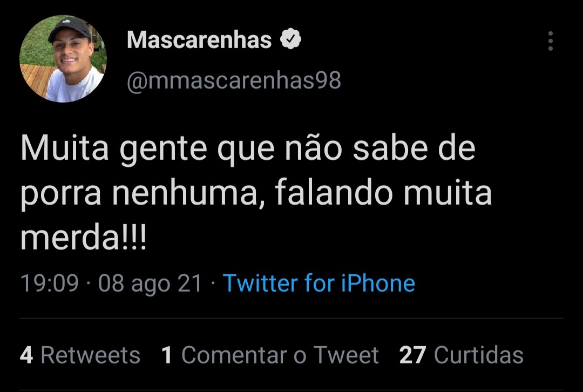The height and width of the screenshot is (392, 583).
Task: Click the tweet line starting with Muita gente
Action: (x=248, y=149)
